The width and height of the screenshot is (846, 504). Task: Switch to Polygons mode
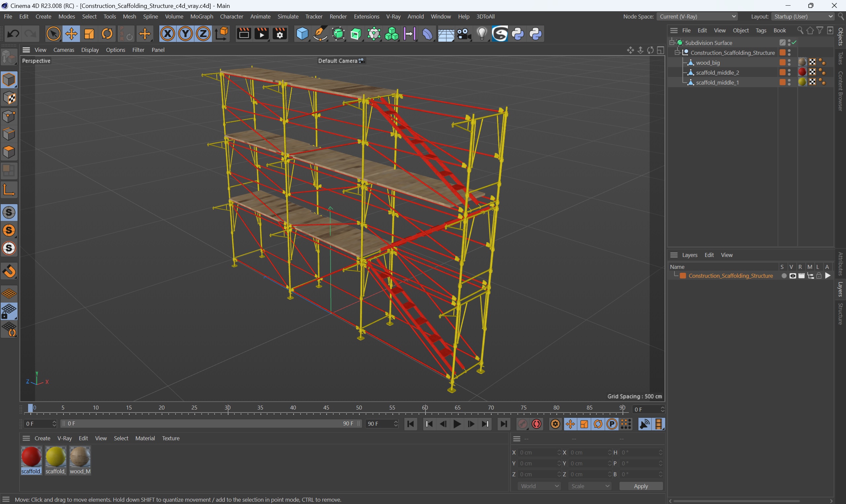pos(9,152)
